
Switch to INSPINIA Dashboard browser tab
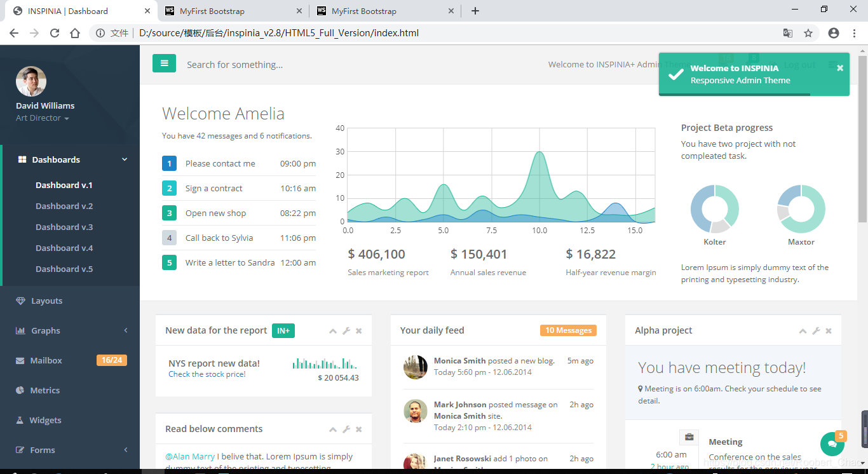point(79,11)
